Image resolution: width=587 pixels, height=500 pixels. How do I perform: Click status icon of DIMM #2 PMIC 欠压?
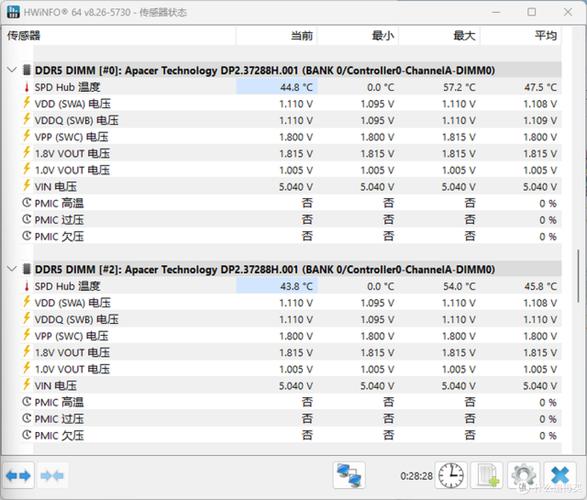[27, 435]
